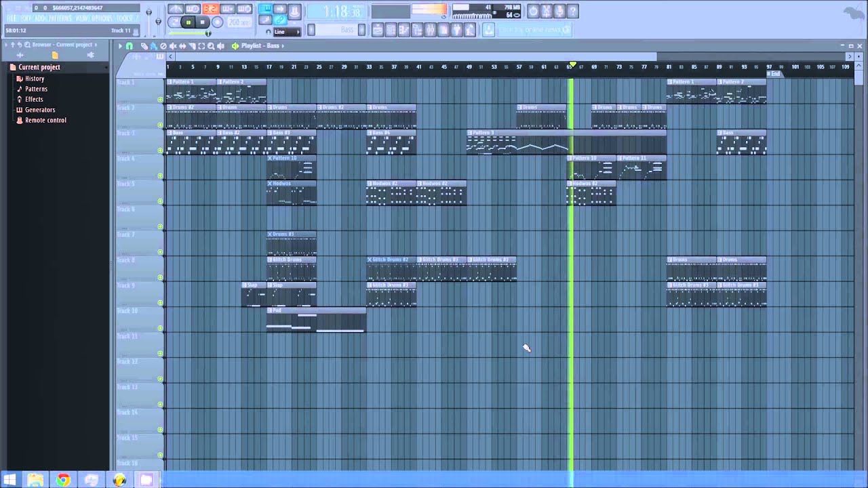Select the playlist Draw pencil tool
868x488 pixels.
point(144,46)
